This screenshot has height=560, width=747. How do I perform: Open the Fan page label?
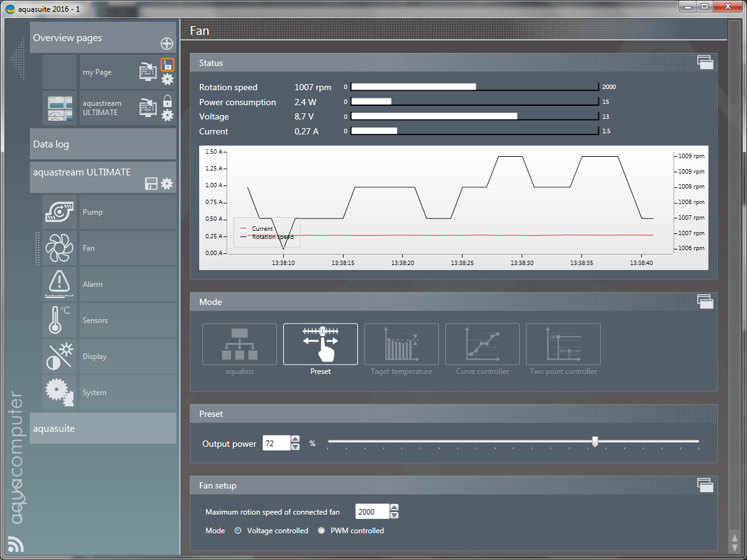89,248
